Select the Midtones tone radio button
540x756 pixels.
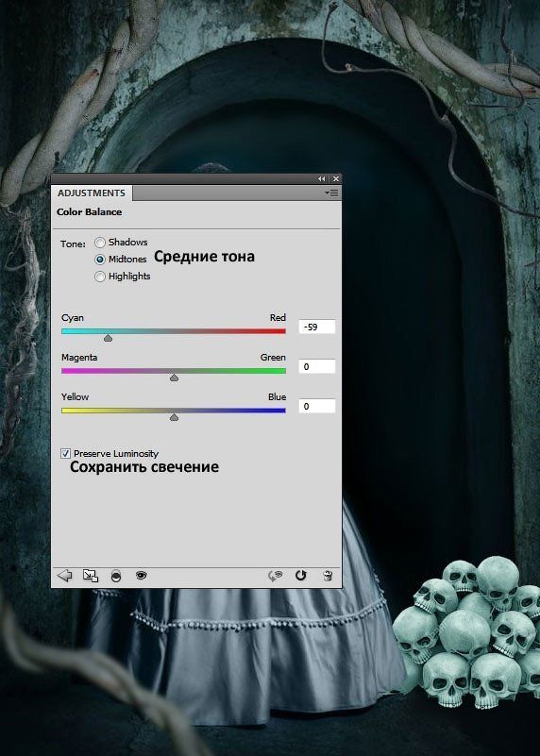point(100,260)
